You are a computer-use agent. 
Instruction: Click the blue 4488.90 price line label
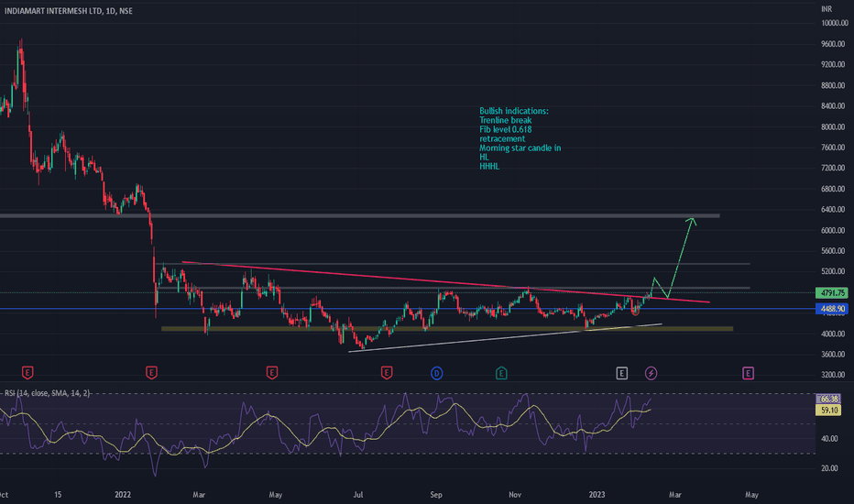(831, 309)
